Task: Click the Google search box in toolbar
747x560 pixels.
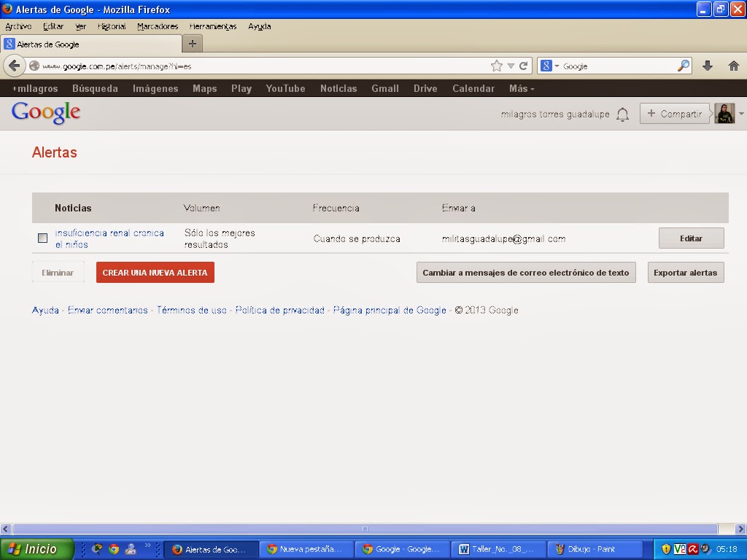Action: coord(619,66)
